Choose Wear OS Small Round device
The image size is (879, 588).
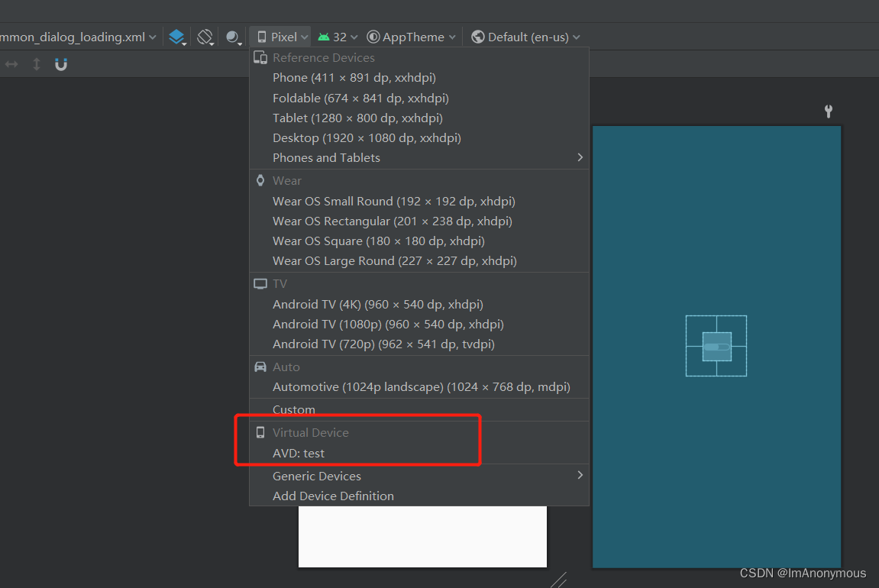point(394,201)
